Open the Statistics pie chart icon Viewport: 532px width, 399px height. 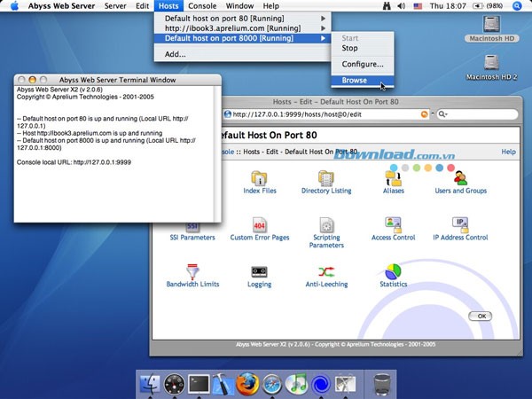[x=394, y=272]
